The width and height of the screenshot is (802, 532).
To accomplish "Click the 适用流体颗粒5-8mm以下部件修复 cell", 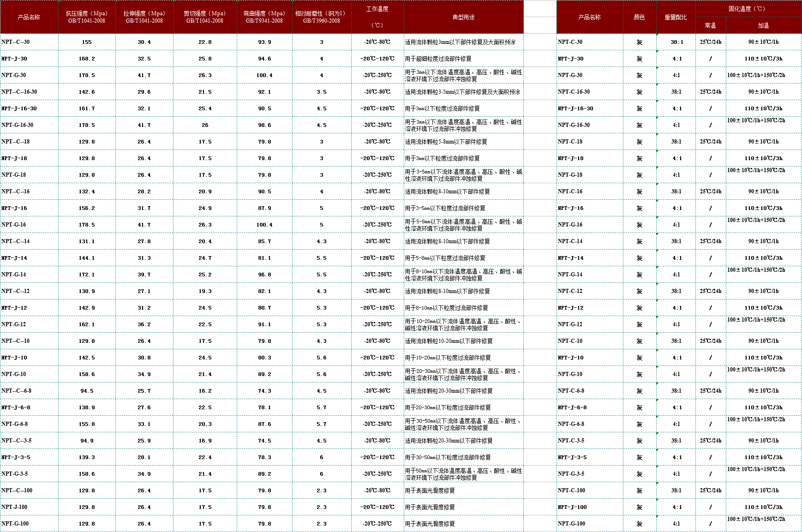I will (x=463, y=142).
